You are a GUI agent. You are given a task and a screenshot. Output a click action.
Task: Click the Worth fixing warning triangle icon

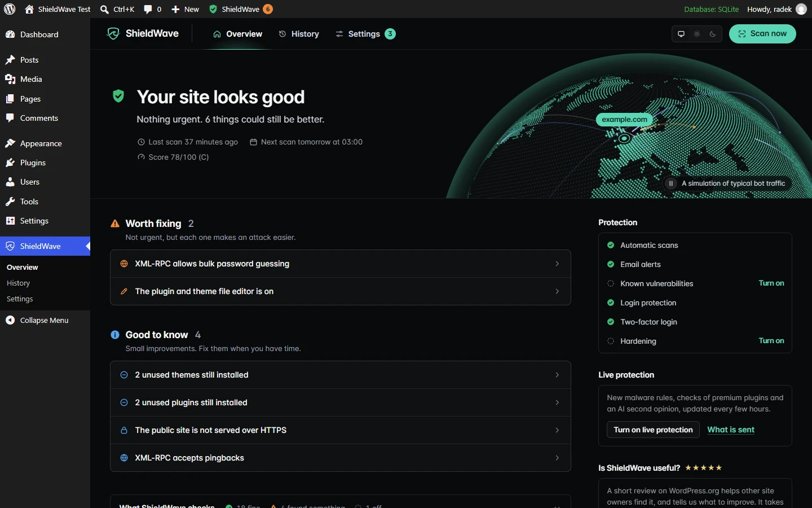(x=115, y=224)
